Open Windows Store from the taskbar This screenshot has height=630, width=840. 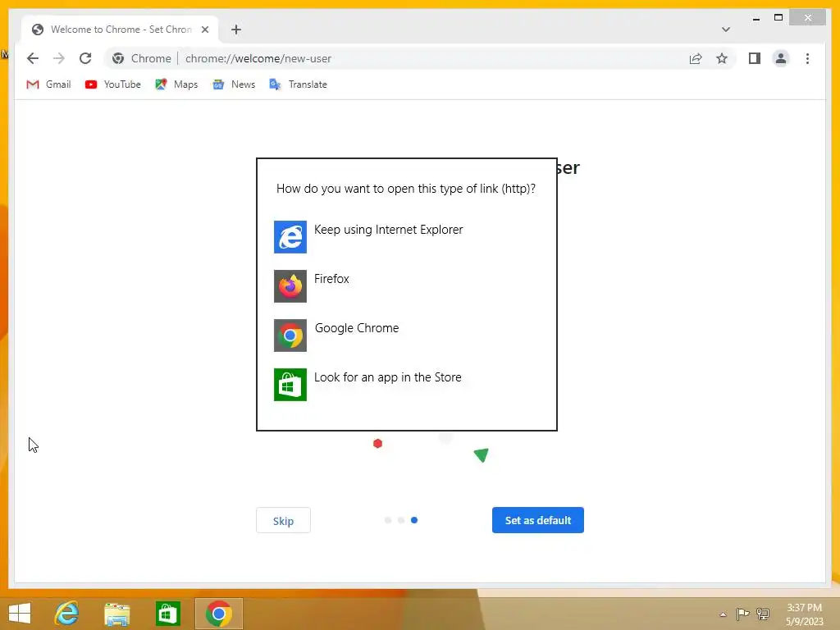click(167, 614)
